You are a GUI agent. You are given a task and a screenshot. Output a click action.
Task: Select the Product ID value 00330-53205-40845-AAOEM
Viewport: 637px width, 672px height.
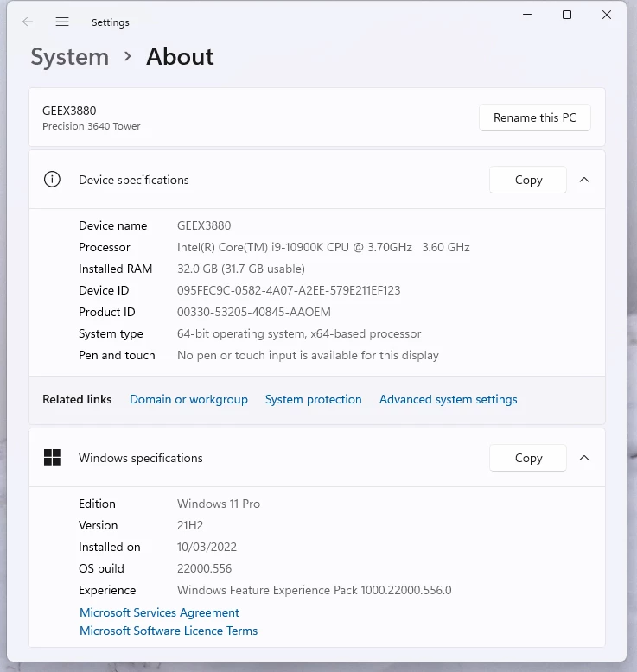[254, 312]
